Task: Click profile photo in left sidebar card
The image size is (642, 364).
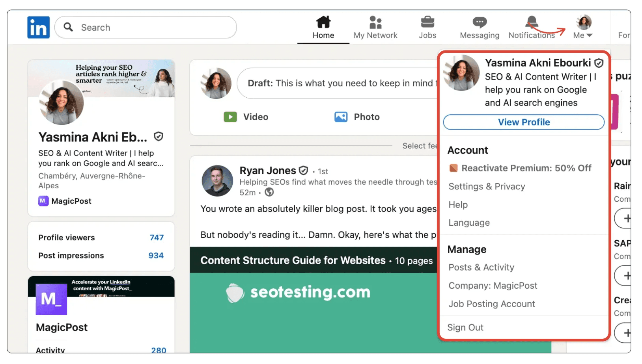Action: click(62, 102)
